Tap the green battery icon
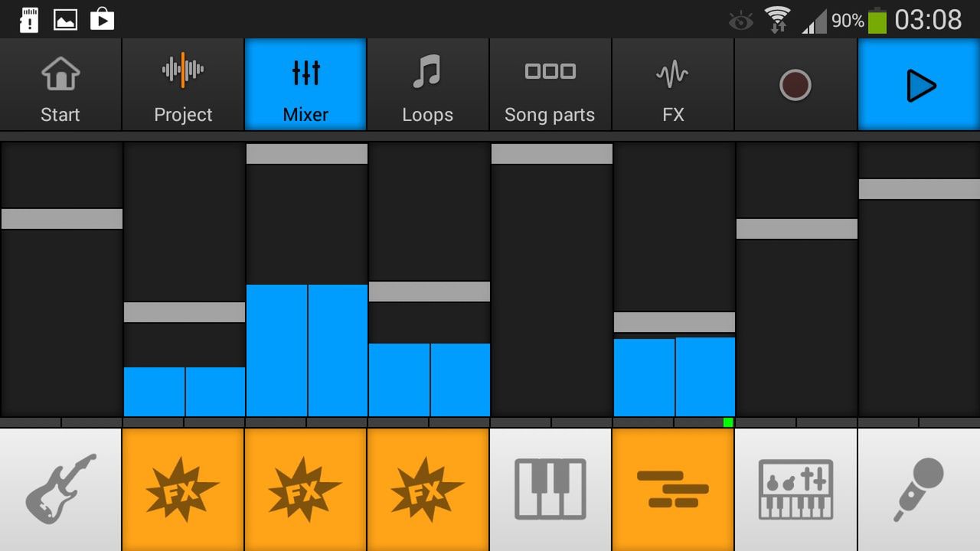Screen dimensions: 980x551 pos(877,20)
